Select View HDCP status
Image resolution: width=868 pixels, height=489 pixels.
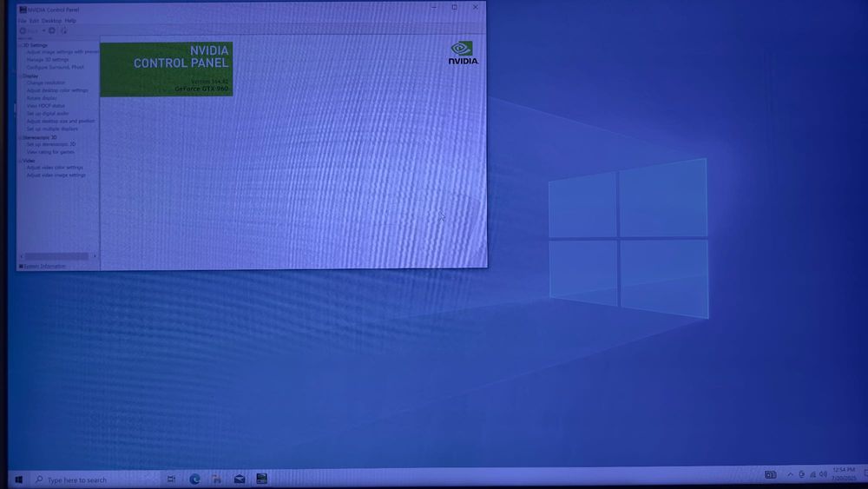(45, 106)
